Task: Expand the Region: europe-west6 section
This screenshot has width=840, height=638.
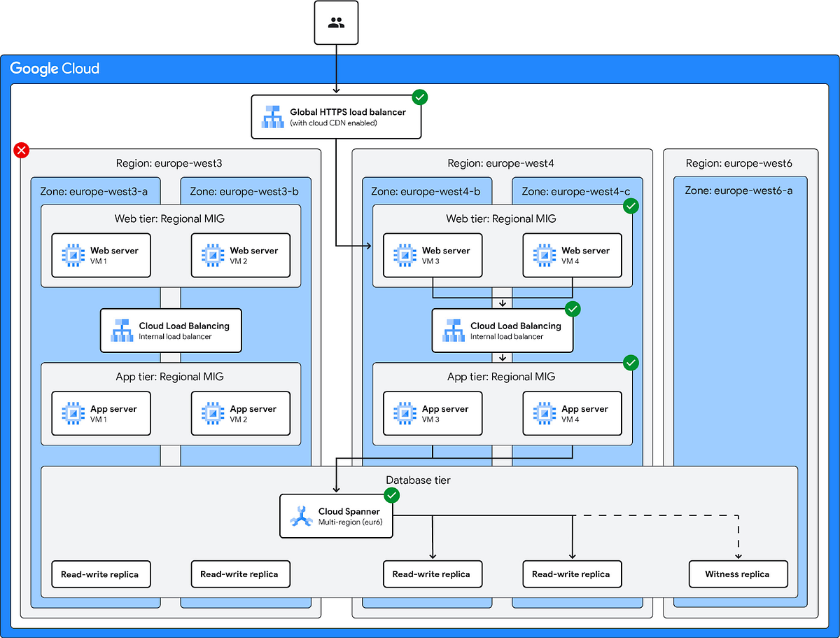Action: click(x=740, y=162)
